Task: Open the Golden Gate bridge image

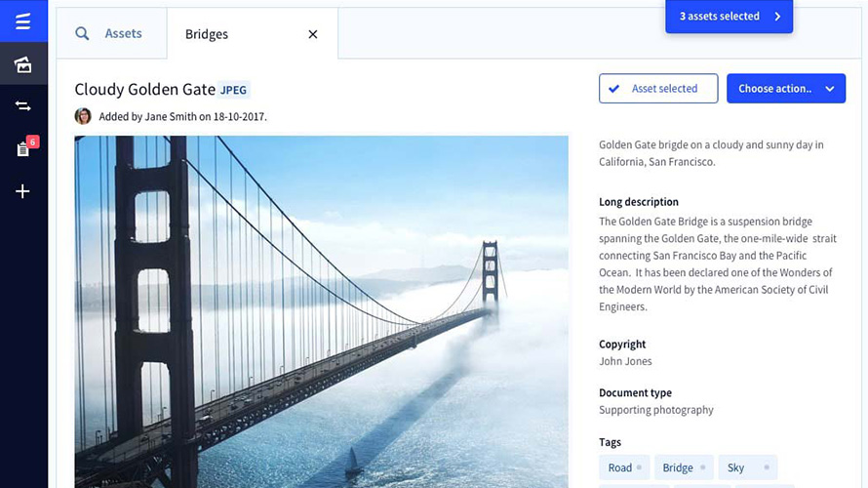Action: click(x=321, y=312)
